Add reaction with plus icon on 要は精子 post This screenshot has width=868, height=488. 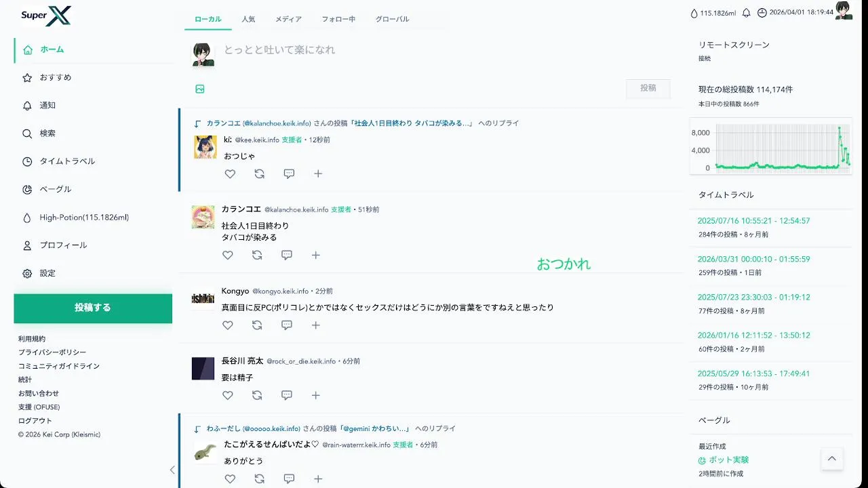(x=316, y=395)
